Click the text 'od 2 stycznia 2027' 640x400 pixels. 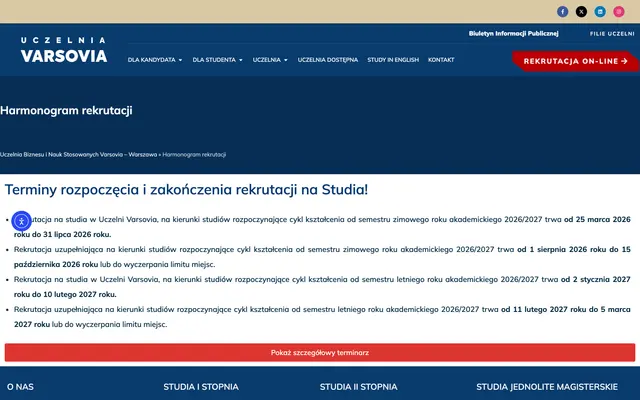point(596,280)
